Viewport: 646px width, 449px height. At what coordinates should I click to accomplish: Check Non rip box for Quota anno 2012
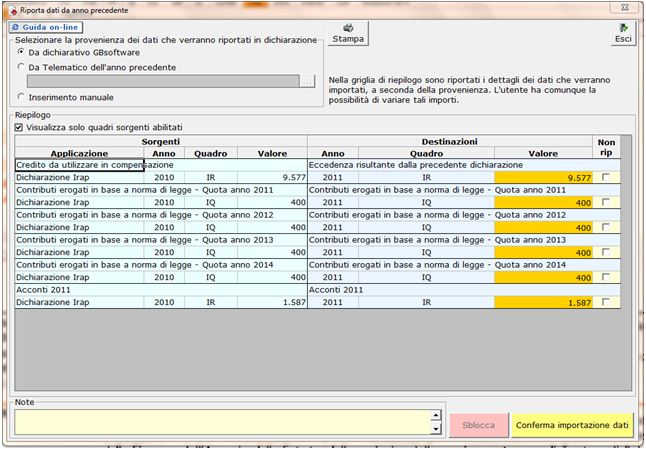tap(606, 227)
